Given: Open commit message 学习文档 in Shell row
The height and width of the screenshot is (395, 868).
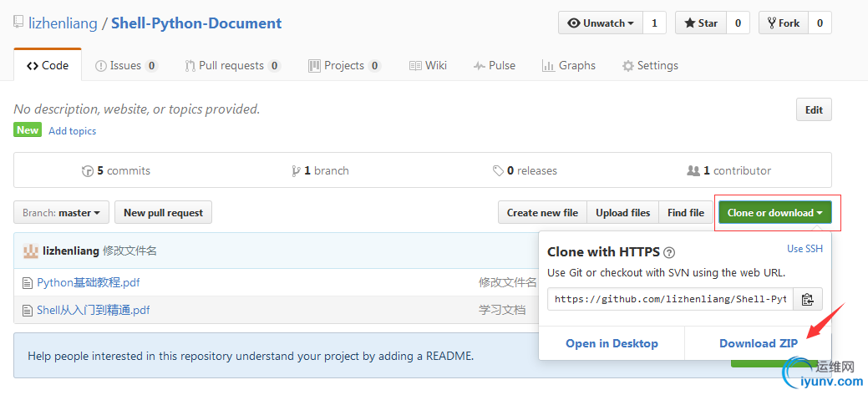Looking at the screenshot, I should [502, 310].
